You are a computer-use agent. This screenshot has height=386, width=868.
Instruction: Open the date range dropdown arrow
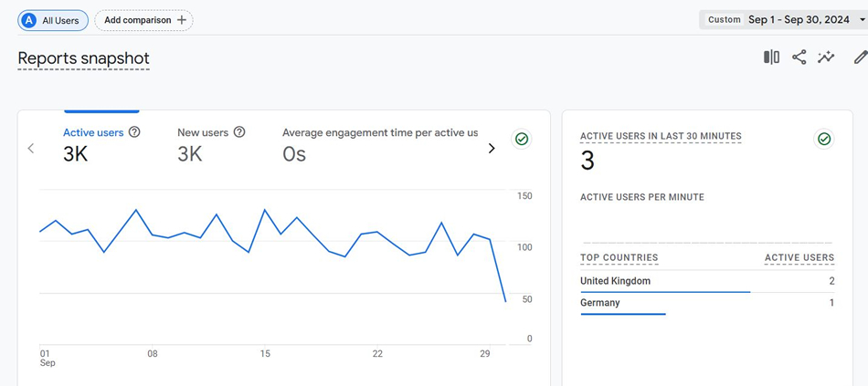pos(862,20)
